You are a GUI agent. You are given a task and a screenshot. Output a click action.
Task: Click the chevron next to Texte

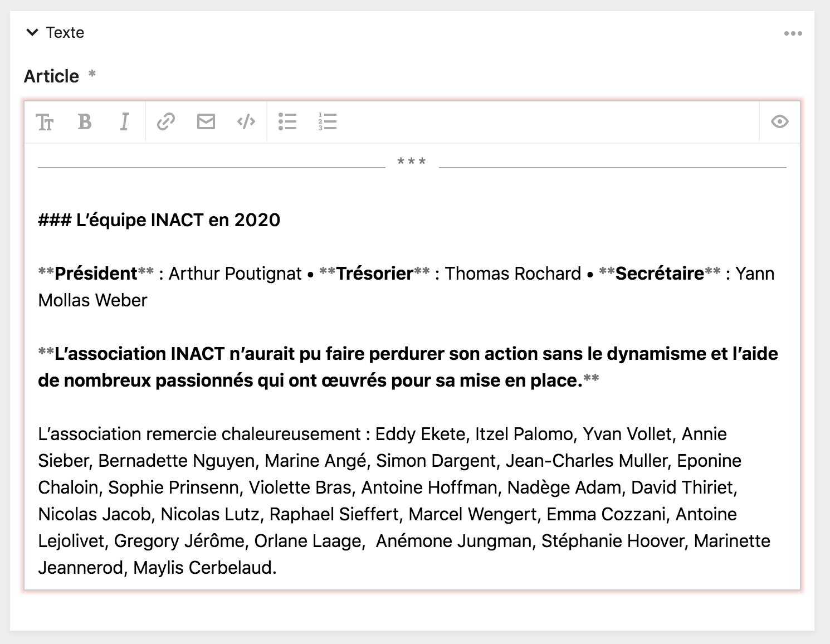point(33,33)
